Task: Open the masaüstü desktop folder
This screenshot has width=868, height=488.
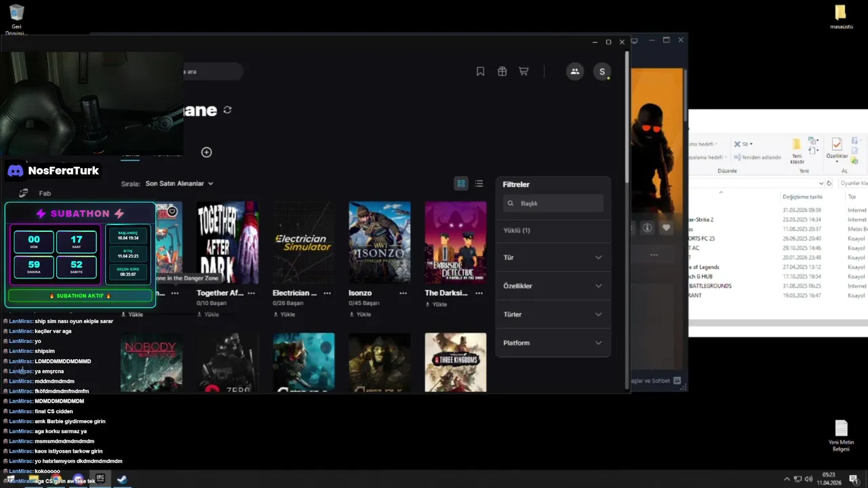Action: click(841, 18)
